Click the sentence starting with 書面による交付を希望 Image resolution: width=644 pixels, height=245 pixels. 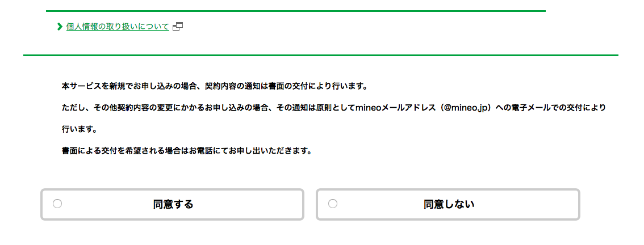pyautogui.click(x=186, y=151)
